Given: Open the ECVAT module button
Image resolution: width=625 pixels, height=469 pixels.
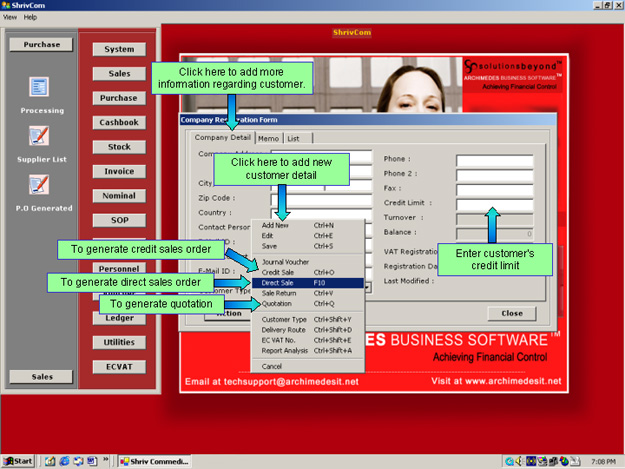Looking at the screenshot, I should click(x=119, y=367).
